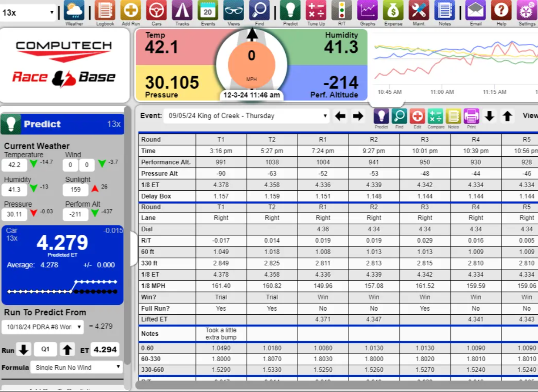Click the Predict panel header
The height and width of the screenshot is (392, 538).
point(63,124)
